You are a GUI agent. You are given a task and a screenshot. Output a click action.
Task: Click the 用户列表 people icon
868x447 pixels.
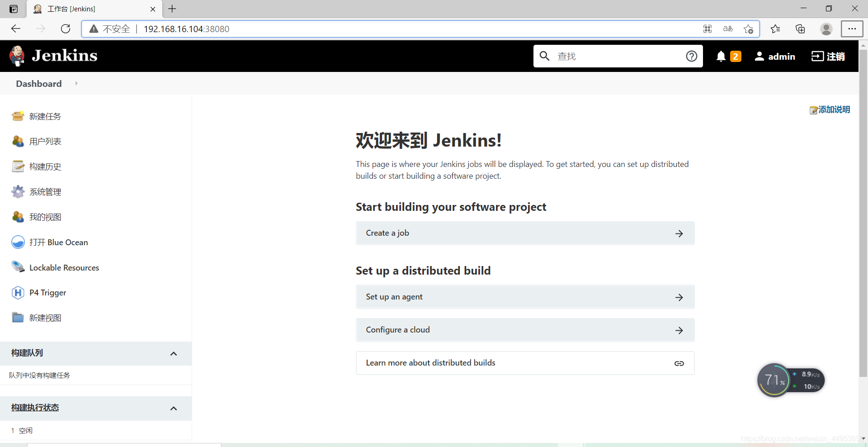coord(18,141)
